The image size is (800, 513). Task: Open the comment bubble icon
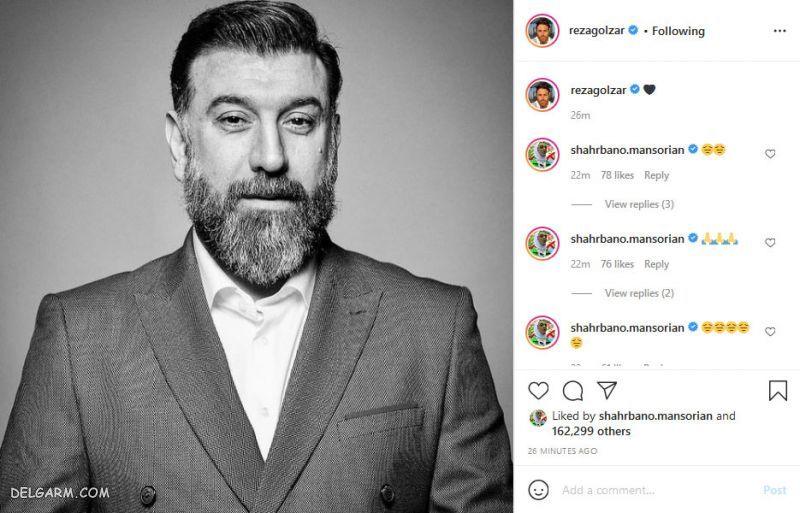pyautogui.click(x=573, y=391)
